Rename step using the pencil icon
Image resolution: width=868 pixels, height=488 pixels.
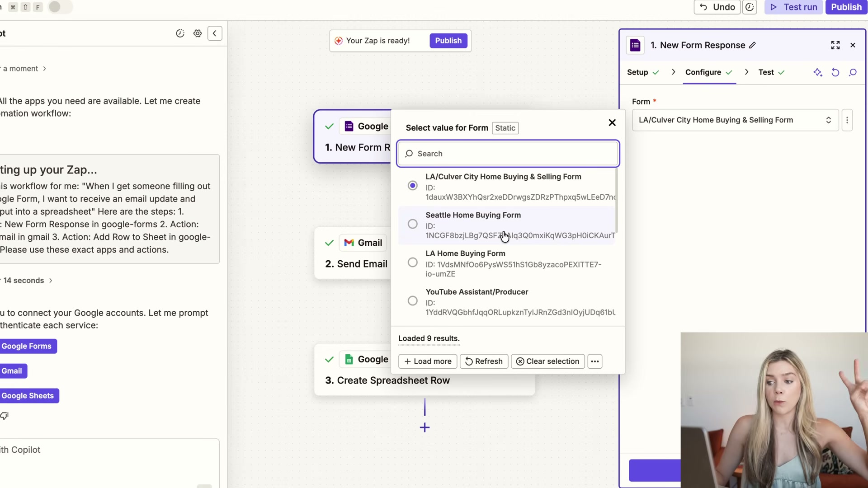tap(752, 45)
